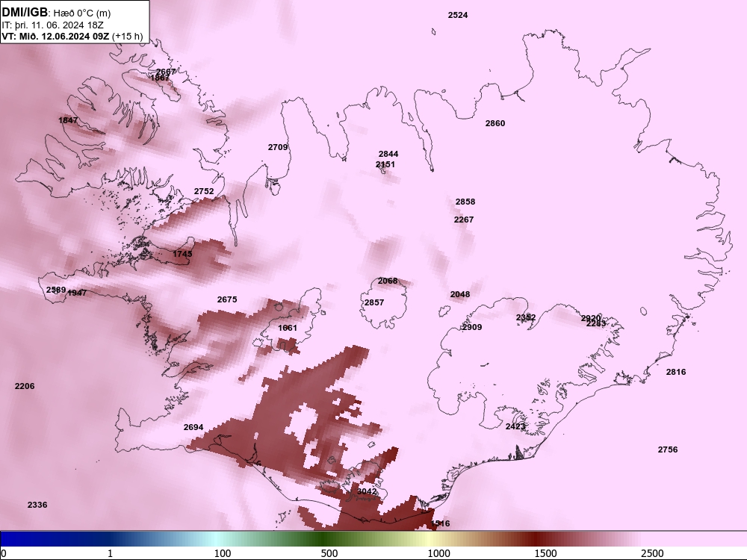Image resolution: width=747 pixels, height=560 pixels.
Task: Click the 2352 value on Vatnajökull
Action: coord(525,317)
